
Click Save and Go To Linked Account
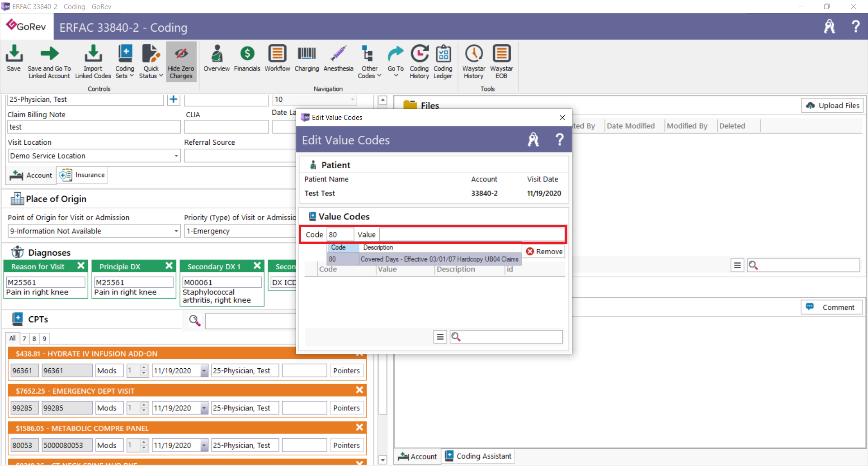(x=49, y=62)
